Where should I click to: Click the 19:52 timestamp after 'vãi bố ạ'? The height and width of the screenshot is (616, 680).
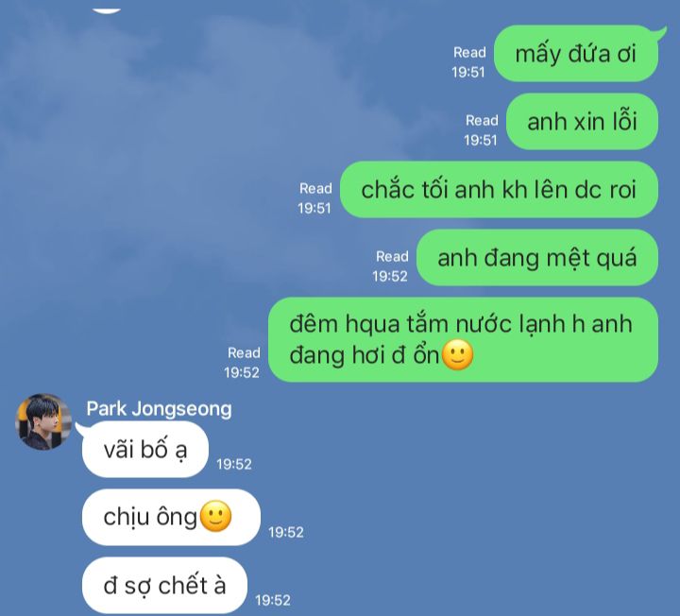(x=234, y=465)
